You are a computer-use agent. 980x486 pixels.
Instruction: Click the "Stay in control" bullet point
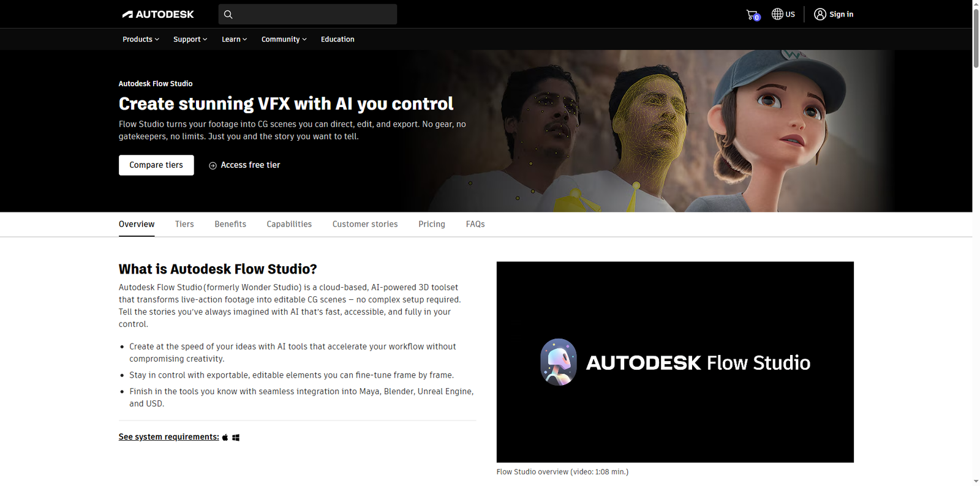click(x=292, y=375)
